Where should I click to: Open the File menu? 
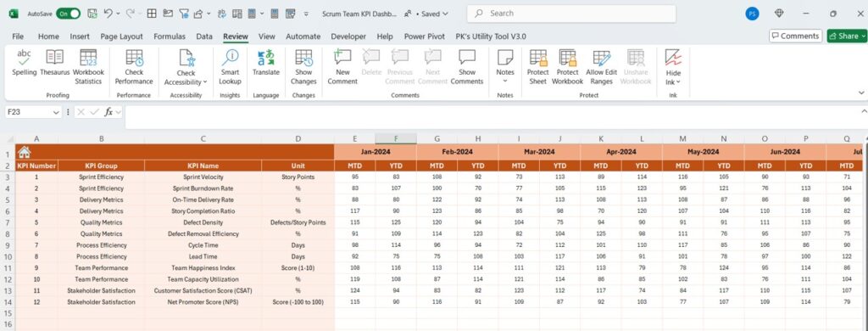[18, 36]
